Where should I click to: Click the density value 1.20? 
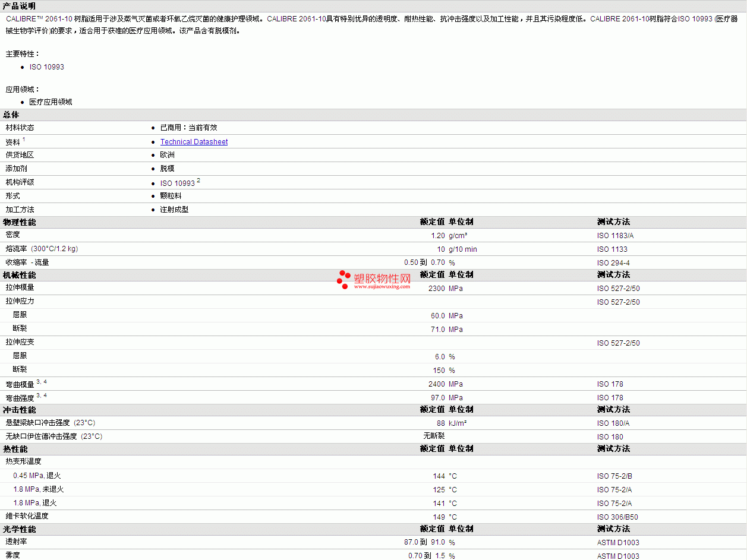pyautogui.click(x=438, y=236)
